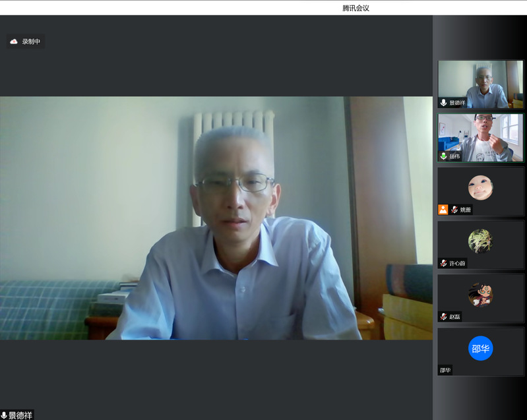Click muted microphone icon next to 赵磊
Screen dimensions: 527x420
[444, 316]
